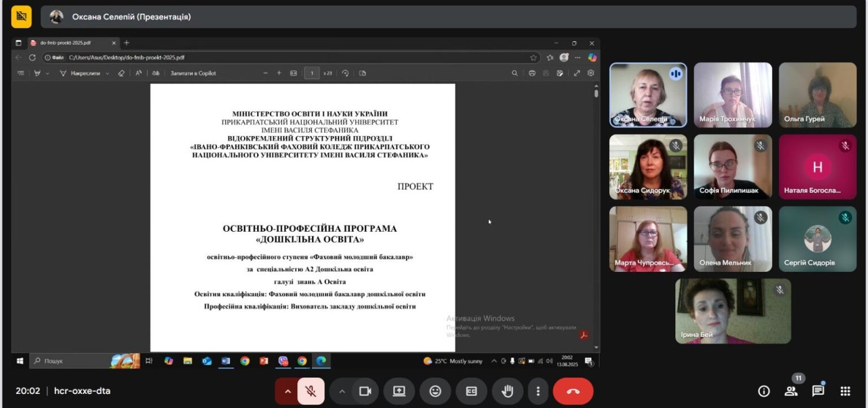Screen dimensions: 868x408
Task: Leave the call with red hang-up button
Action: tap(573, 391)
